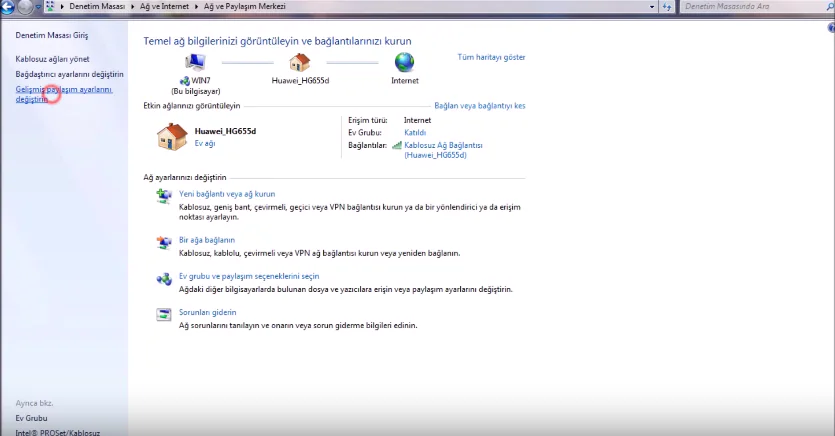835x436 pixels.
Task: Open Ev grubu ve paylaşım seçeneklerini seçin
Action: [x=249, y=276]
